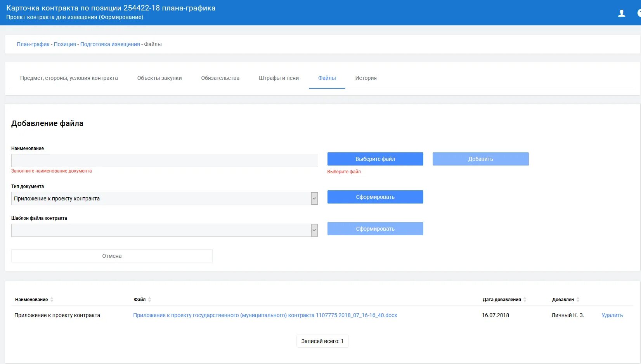641x364 pixels.
Task: Go to Позиция breadcrumb
Action: tap(65, 44)
